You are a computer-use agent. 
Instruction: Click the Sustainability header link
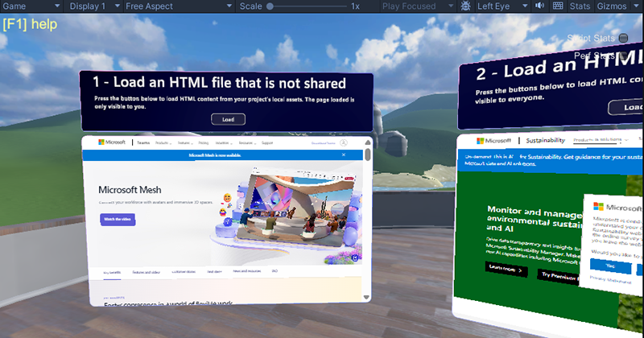(546, 141)
